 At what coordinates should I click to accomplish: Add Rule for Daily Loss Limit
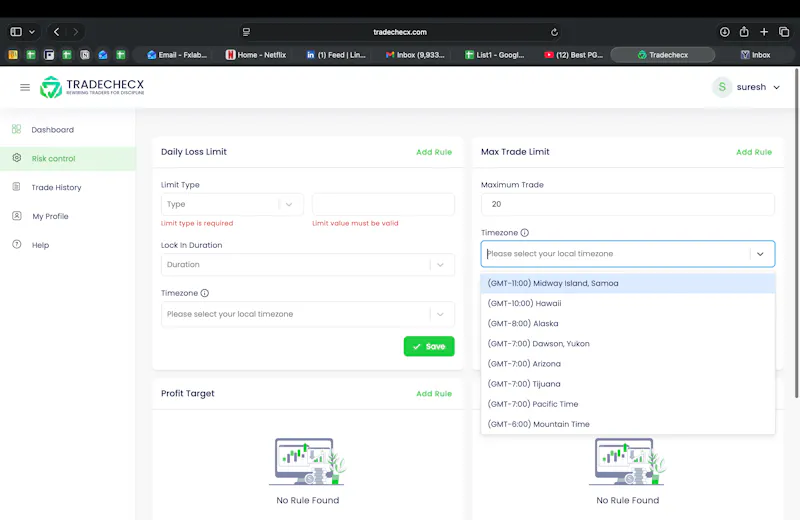(434, 152)
